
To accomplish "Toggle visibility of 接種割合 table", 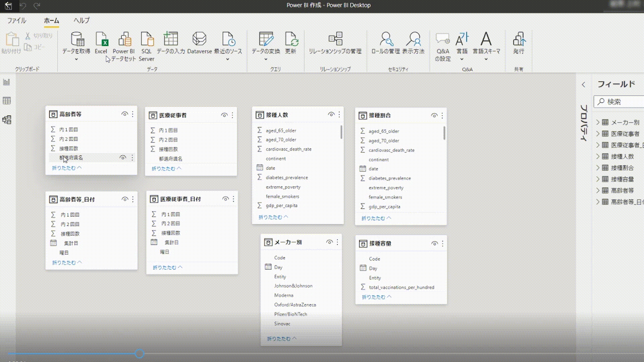I will [434, 116].
